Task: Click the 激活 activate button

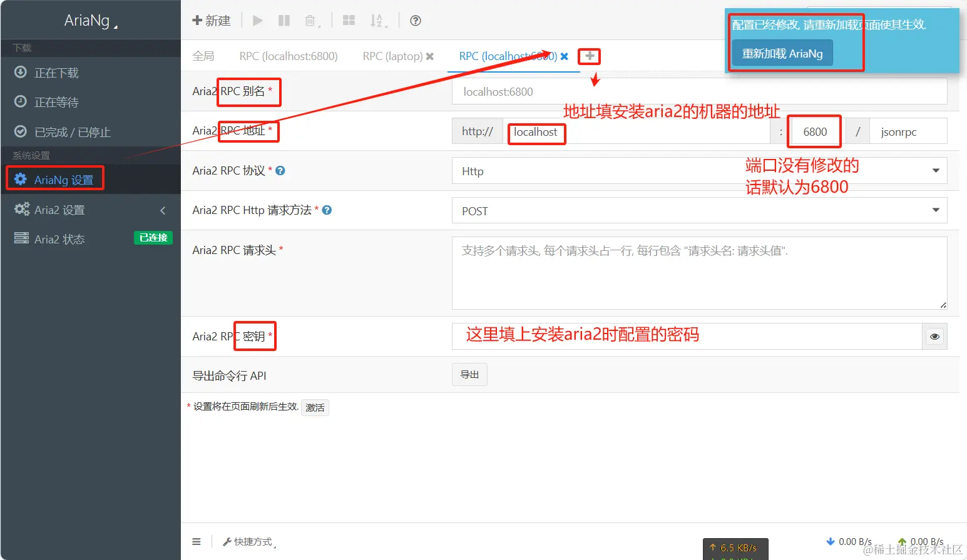Action: point(315,407)
